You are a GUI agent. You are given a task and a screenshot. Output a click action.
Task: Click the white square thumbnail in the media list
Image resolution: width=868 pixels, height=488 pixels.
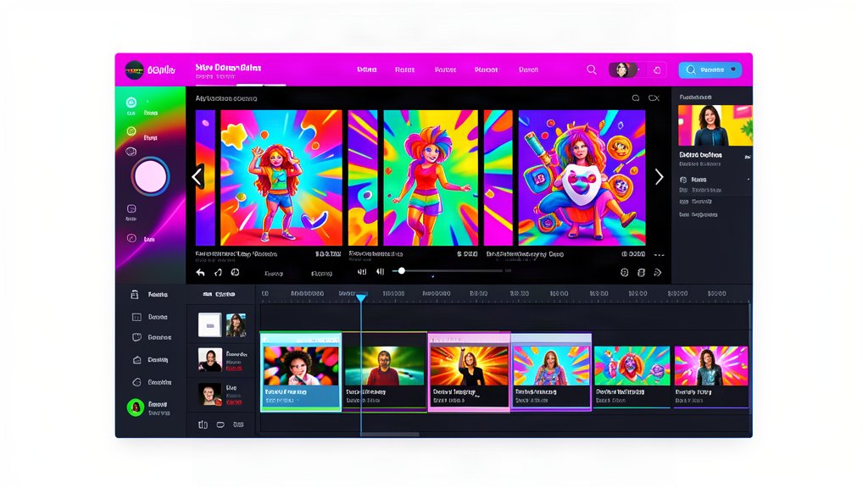tap(210, 324)
